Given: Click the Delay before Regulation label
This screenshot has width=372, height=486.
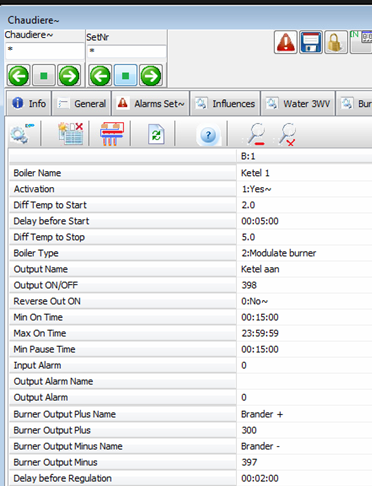Looking at the screenshot, I should click(x=63, y=478).
